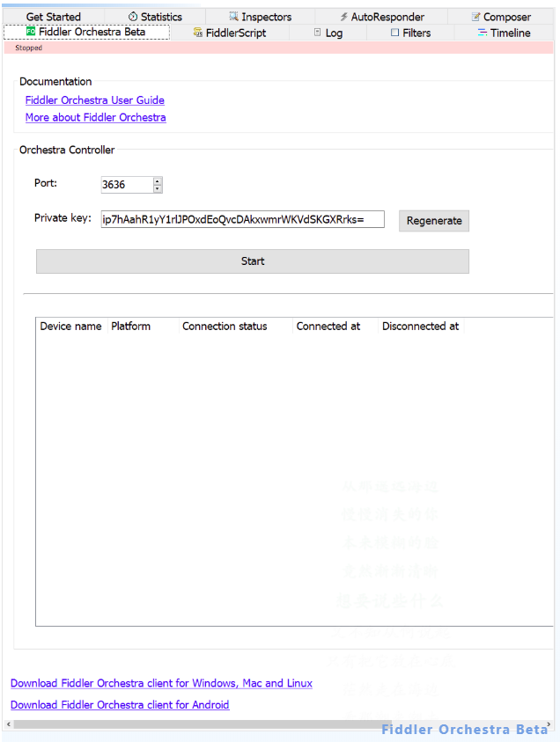Click the Composer pencil icon
This screenshot has width=560, height=742.
pos(475,17)
